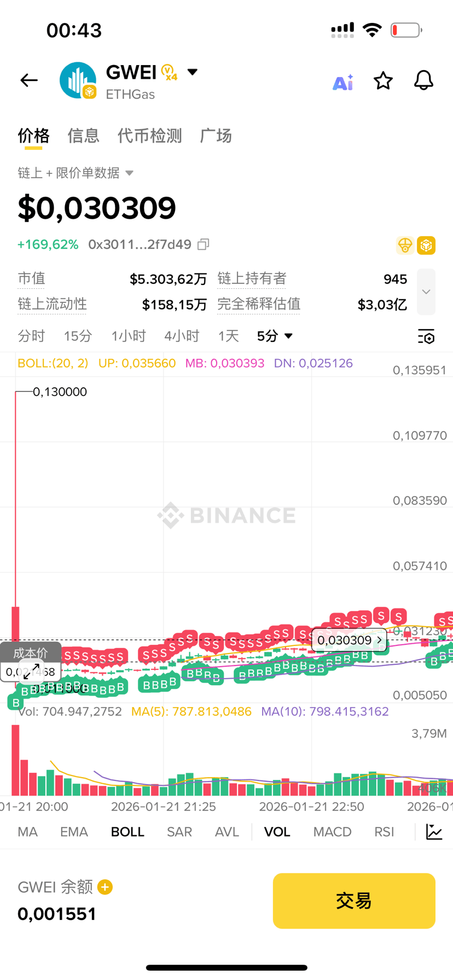Toggle the BOLL indicator
Image resolution: width=453 pixels, height=980 pixels.
click(127, 832)
